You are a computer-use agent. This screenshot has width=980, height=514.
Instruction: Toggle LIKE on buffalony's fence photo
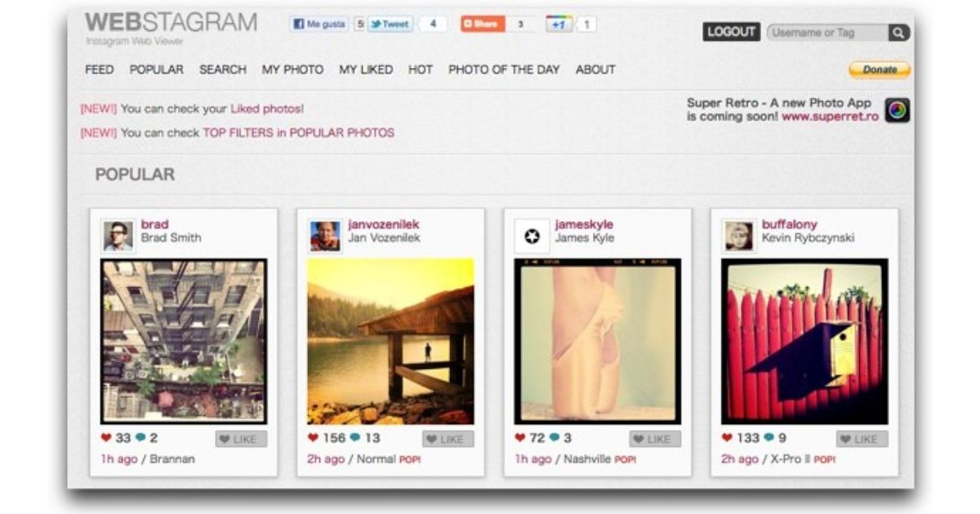coord(862,439)
